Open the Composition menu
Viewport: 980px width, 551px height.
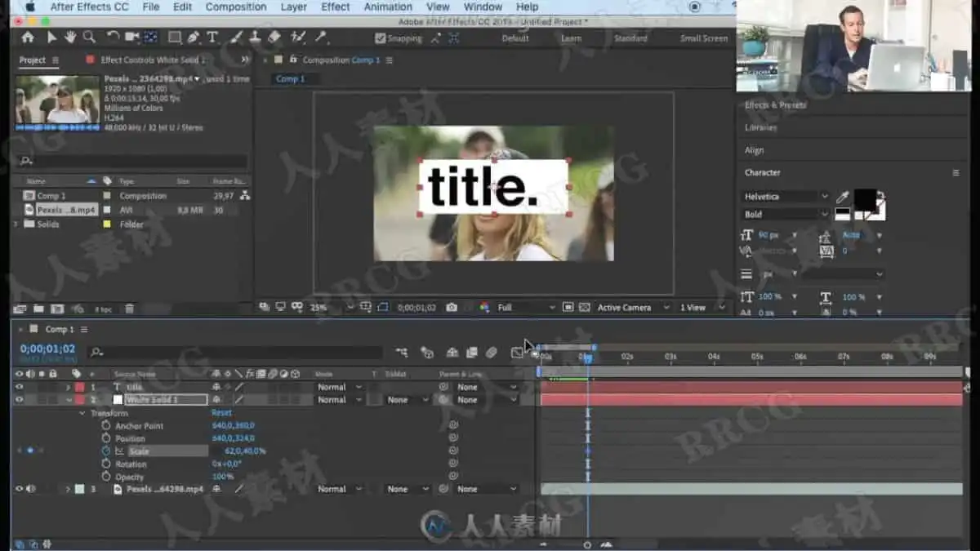point(235,7)
